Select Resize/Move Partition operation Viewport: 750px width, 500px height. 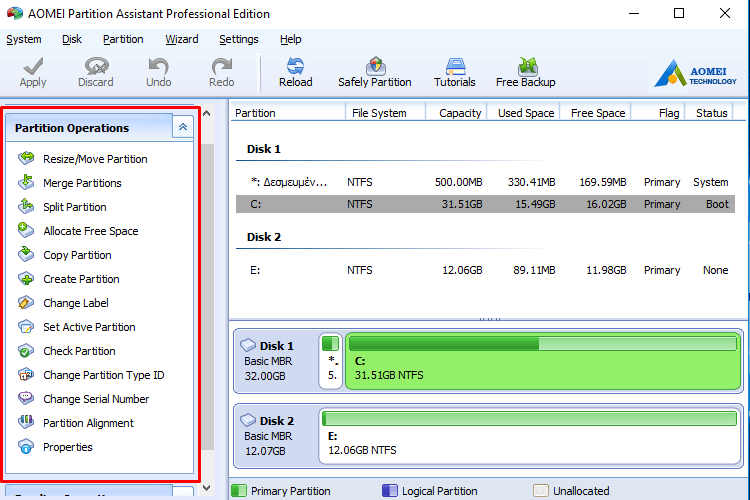click(x=95, y=159)
